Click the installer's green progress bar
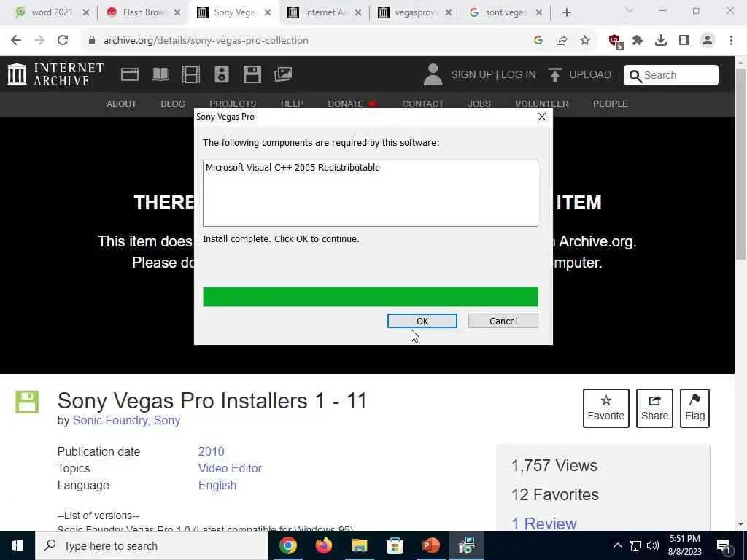 (x=370, y=297)
